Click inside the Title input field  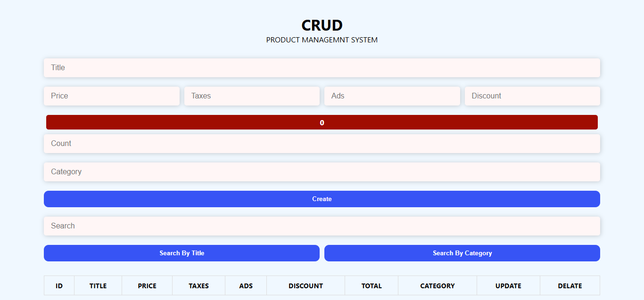(322, 67)
